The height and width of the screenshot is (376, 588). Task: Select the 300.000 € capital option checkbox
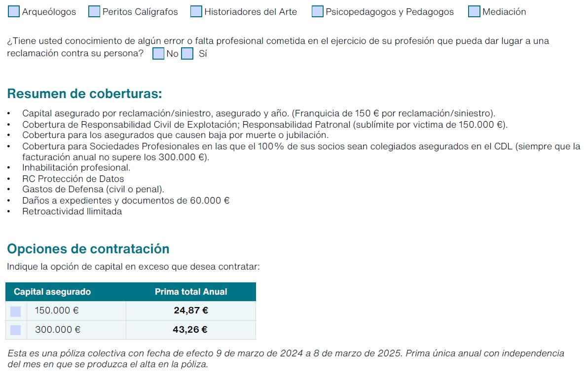pyautogui.click(x=15, y=330)
